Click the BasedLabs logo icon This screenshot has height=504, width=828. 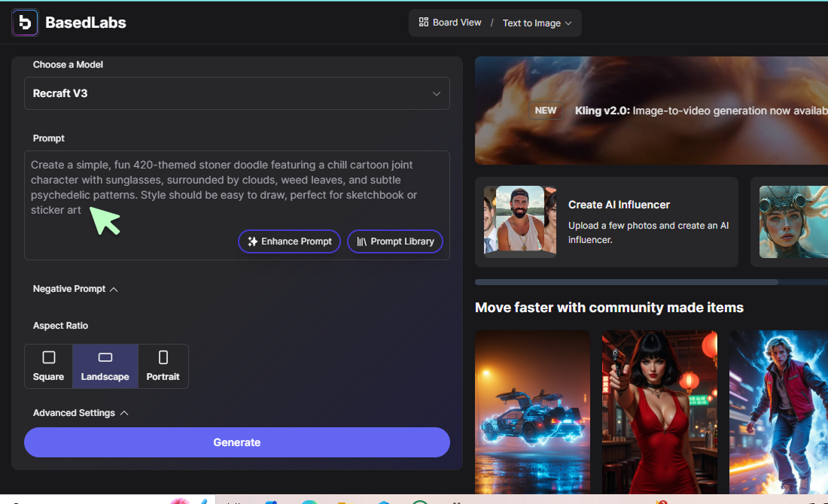tap(25, 23)
